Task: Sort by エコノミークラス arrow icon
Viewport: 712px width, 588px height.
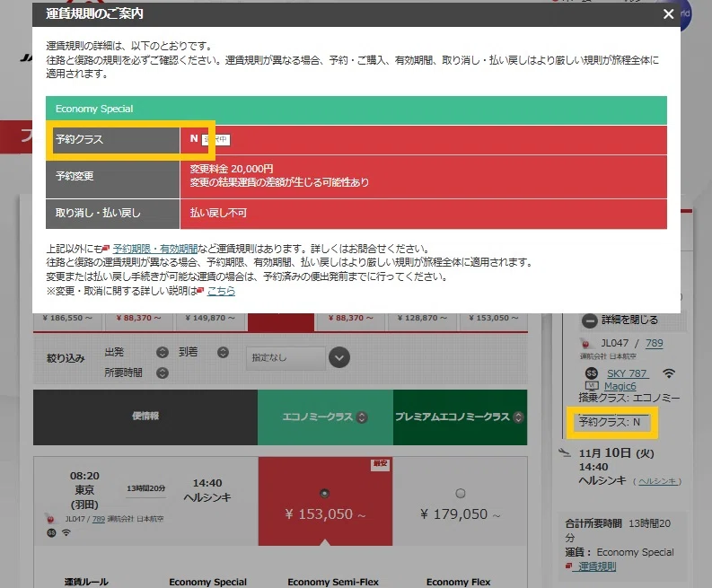Action: [x=362, y=417]
